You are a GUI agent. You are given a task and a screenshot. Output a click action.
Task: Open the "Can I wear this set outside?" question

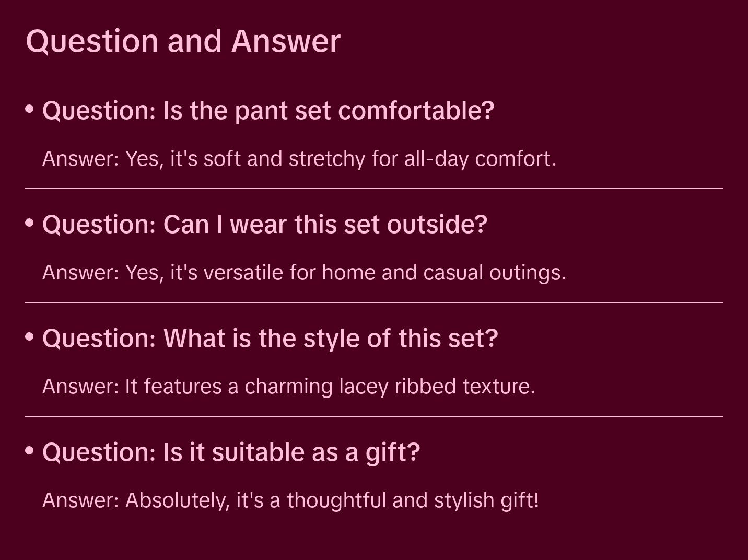click(265, 225)
